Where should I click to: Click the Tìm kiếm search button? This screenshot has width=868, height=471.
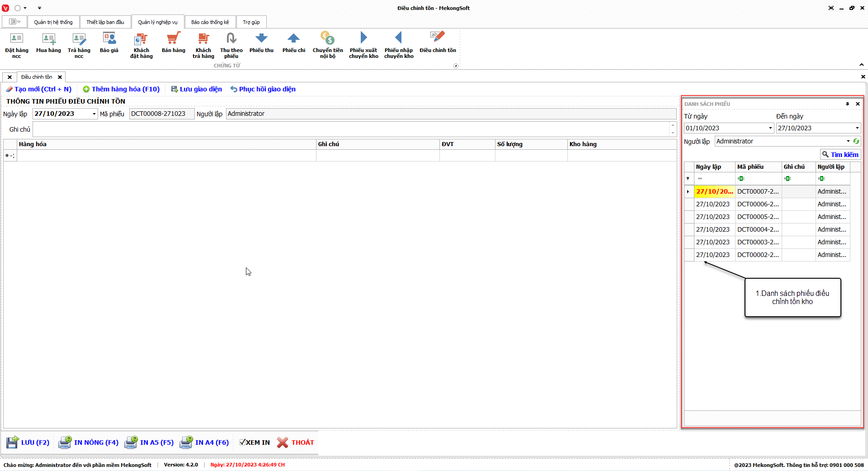tap(840, 155)
